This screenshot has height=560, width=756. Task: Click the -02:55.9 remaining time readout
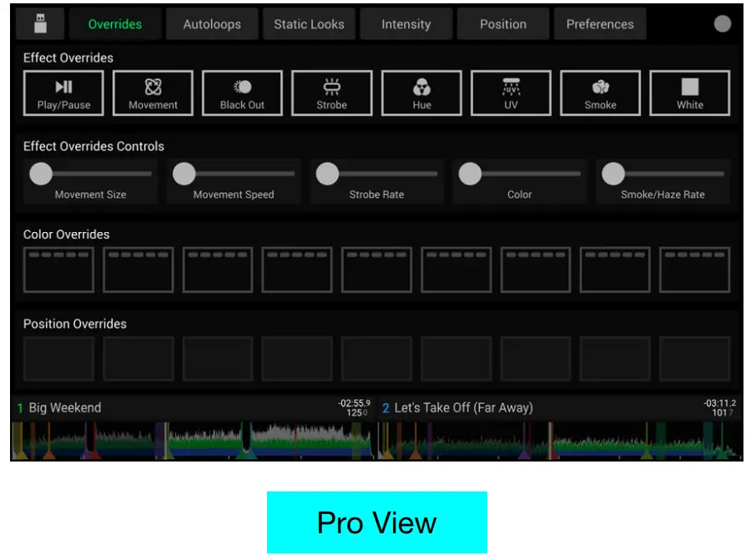point(354,403)
